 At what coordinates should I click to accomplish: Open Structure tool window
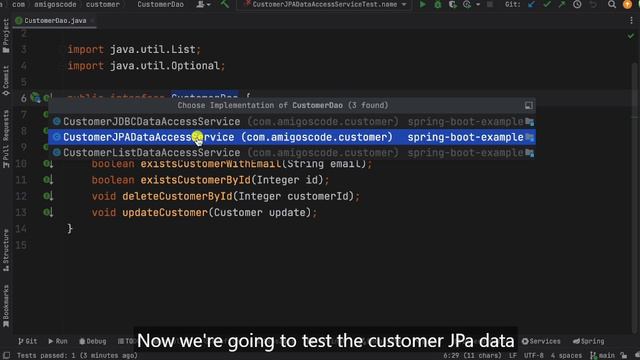pos(6,250)
